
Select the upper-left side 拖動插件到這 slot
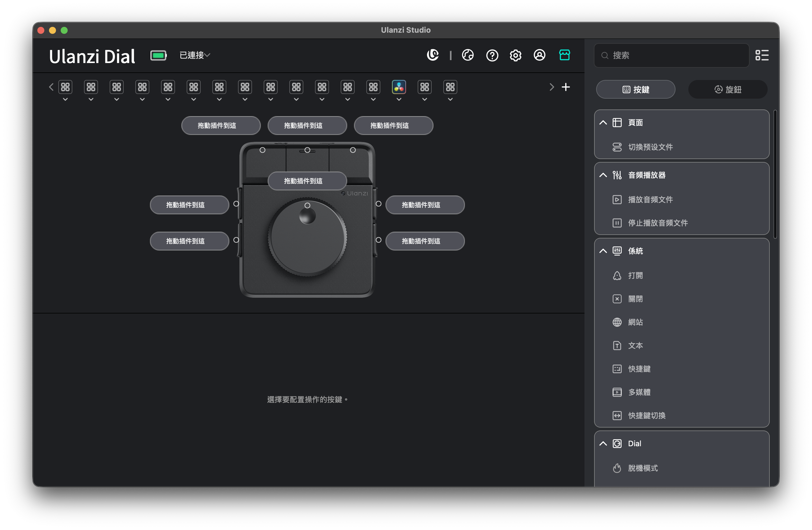(189, 205)
